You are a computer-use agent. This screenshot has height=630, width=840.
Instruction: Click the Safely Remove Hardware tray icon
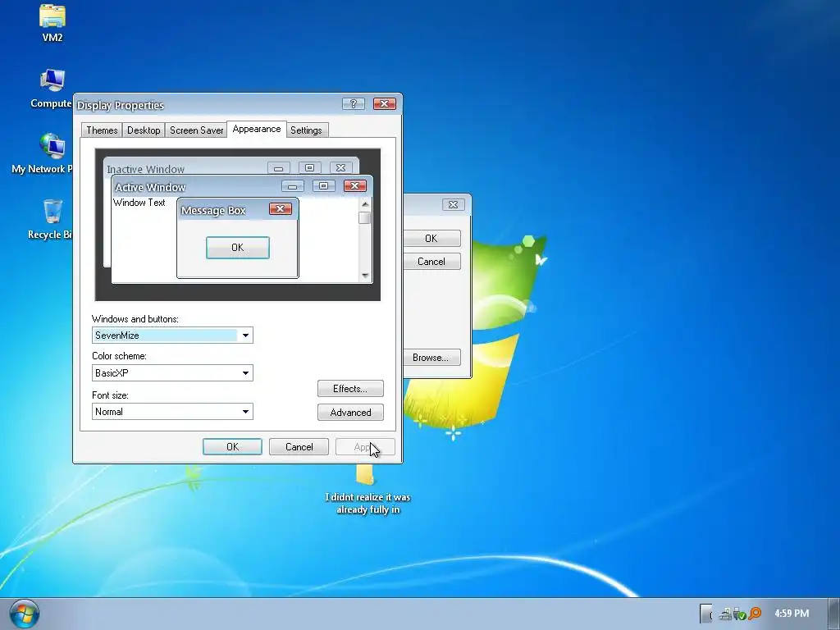(739, 614)
